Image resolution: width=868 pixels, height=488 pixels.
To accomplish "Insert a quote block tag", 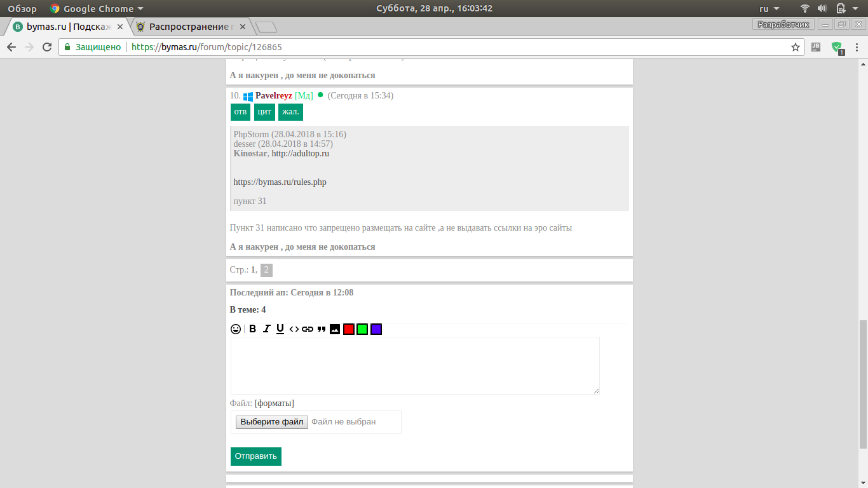I will [x=322, y=329].
